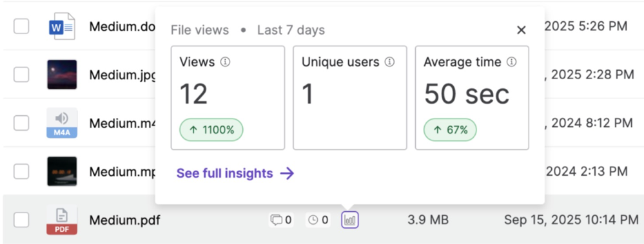Image resolution: width=644 pixels, height=244 pixels.
Task: Show info tooltip next to Views
Action: [x=225, y=62]
